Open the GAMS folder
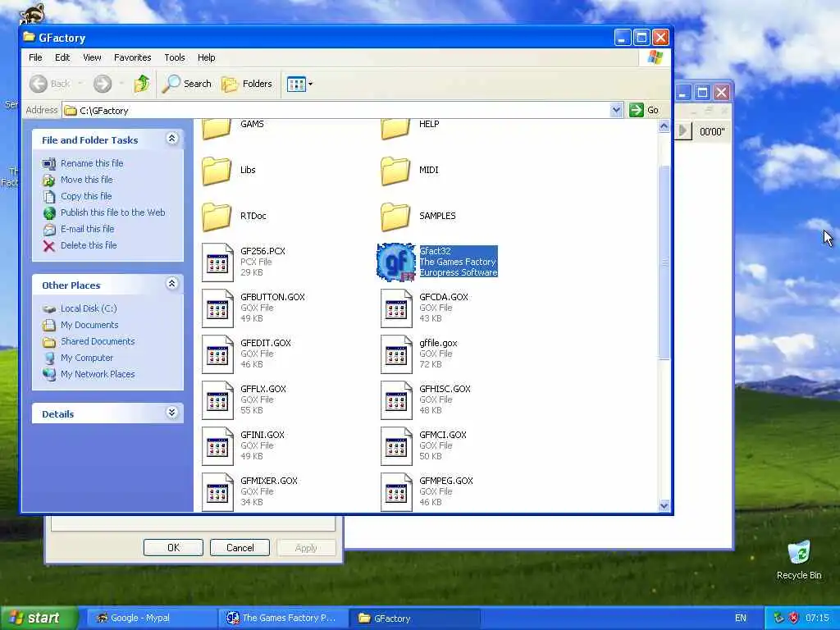 coord(217,129)
